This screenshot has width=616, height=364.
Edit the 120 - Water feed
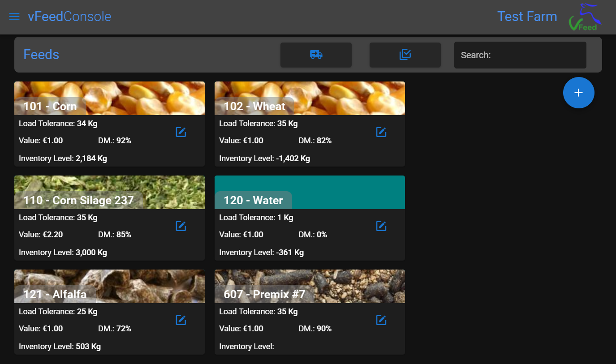tap(381, 226)
